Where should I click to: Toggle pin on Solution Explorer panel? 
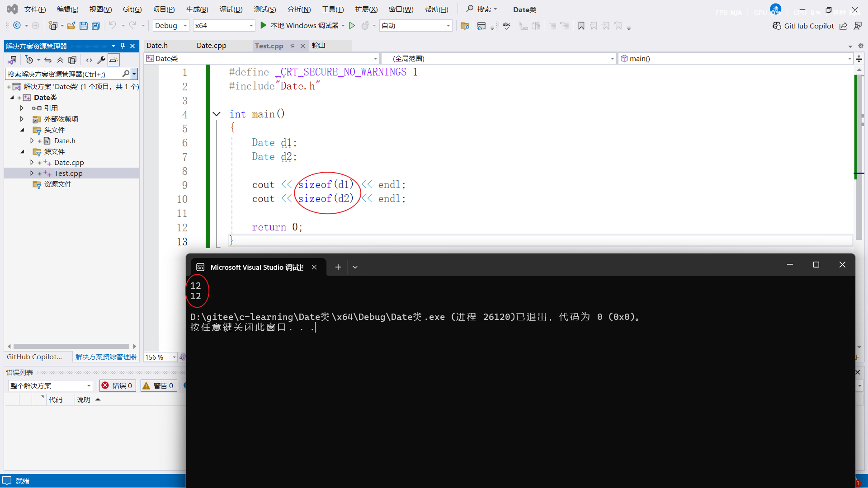click(x=123, y=46)
